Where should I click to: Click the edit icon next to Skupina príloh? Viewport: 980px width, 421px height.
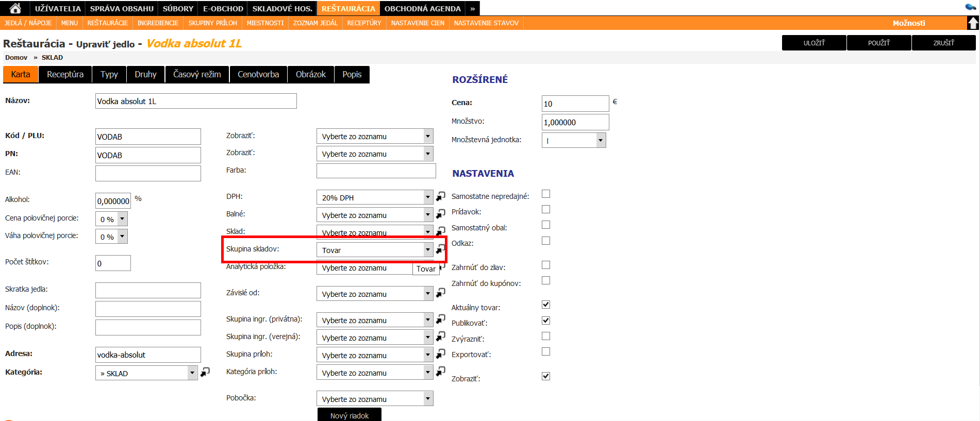441,355
